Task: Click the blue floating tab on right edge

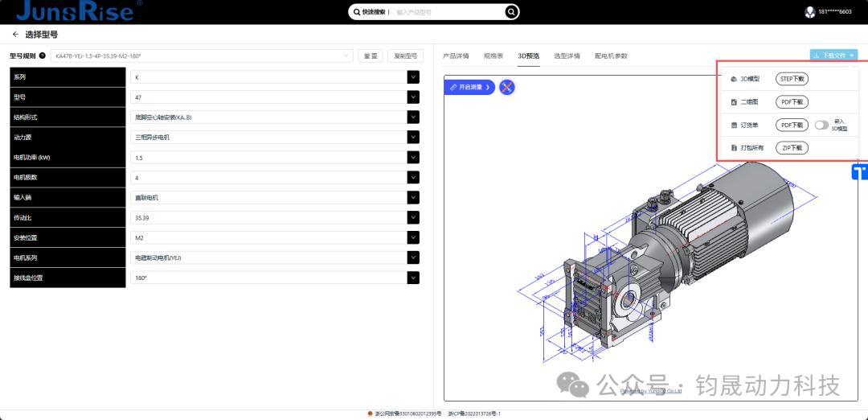Action: [x=860, y=171]
